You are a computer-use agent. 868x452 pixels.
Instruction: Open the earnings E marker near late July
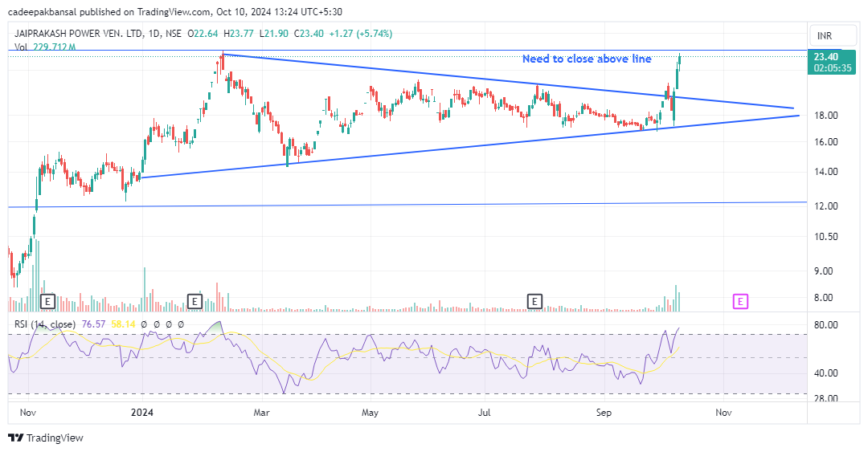click(534, 302)
